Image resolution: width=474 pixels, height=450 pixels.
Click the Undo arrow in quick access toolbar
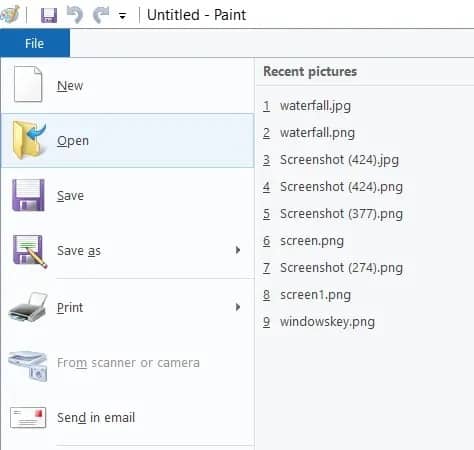tap(75, 15)
